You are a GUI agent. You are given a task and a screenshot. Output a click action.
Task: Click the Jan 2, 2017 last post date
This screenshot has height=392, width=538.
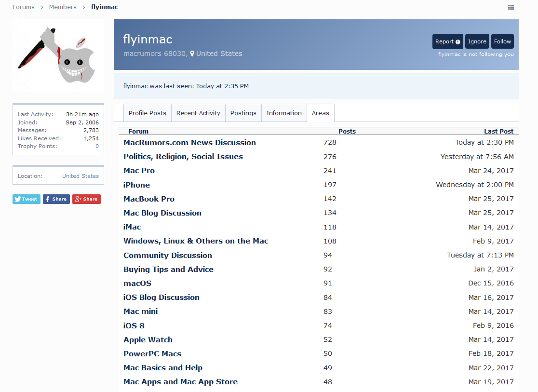click(x=494, y=269)
